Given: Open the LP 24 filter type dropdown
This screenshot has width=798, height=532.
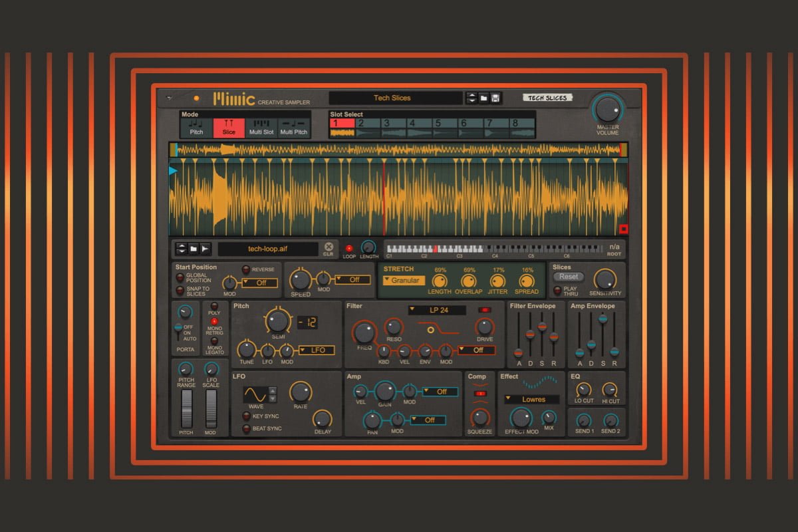Looking at the screenshot, I should (437, 310).
